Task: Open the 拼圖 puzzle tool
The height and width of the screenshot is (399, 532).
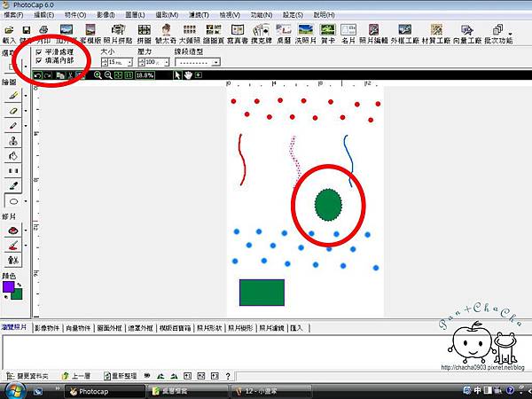Action: (145, 34)
